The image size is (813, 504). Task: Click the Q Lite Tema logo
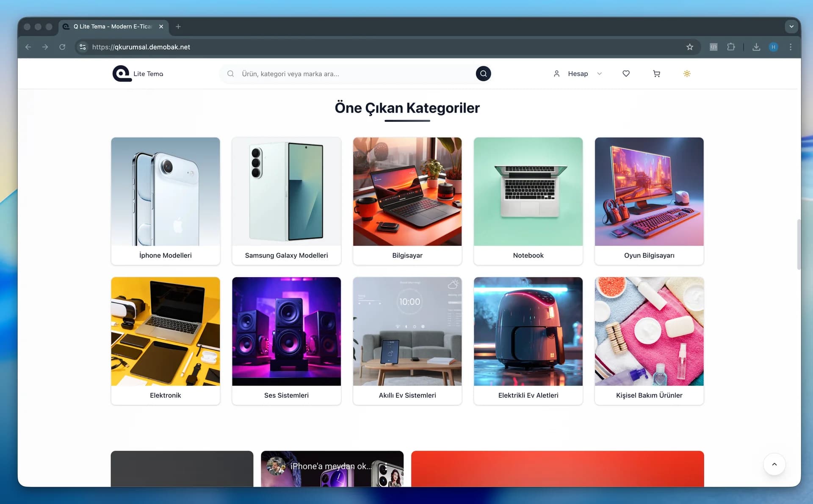pos(138,74)
